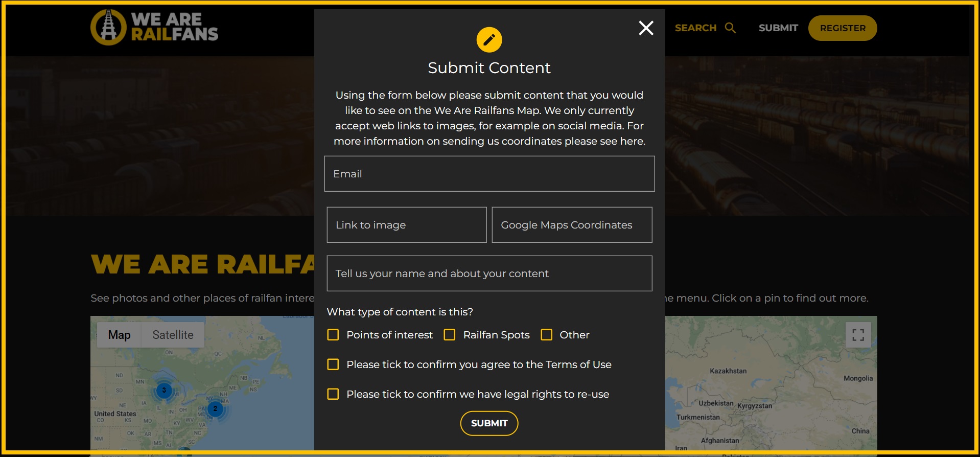Focus the Google Maps Coordinates field

[572, 225]
